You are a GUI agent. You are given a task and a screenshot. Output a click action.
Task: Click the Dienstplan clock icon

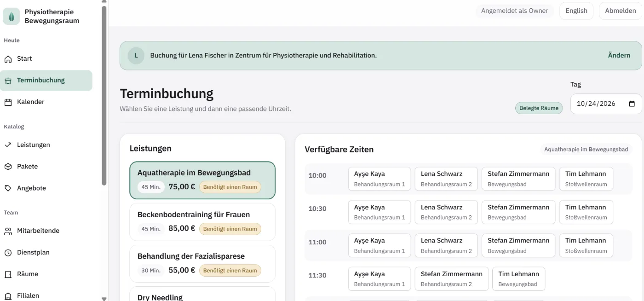[8, 253]
